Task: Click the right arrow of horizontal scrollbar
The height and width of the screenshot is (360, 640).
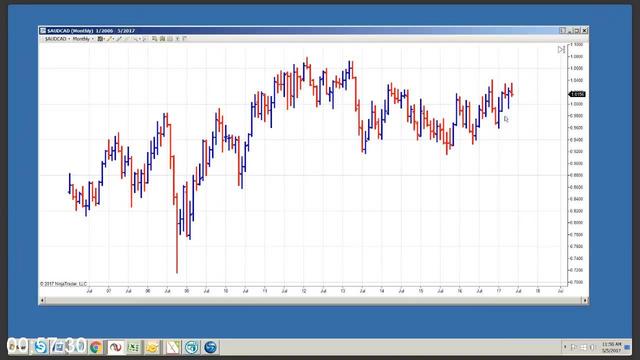Action: (x=585, y=300)
